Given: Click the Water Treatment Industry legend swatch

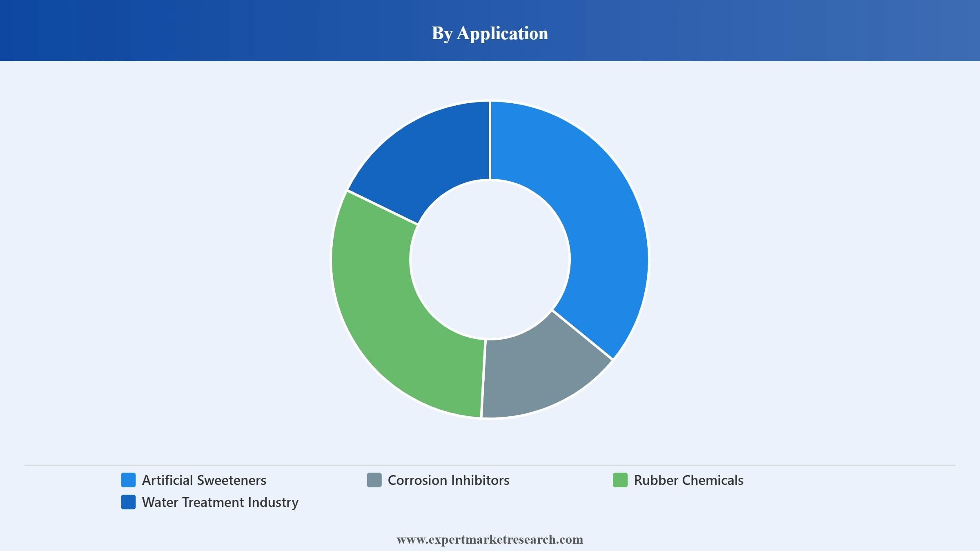Looking at the screenshot, I should tap(128, 502).
